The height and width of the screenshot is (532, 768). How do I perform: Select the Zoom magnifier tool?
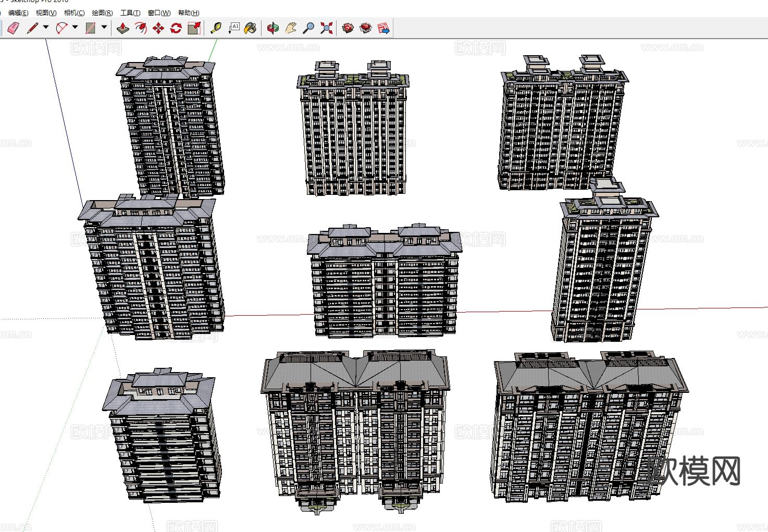[308, 28]
